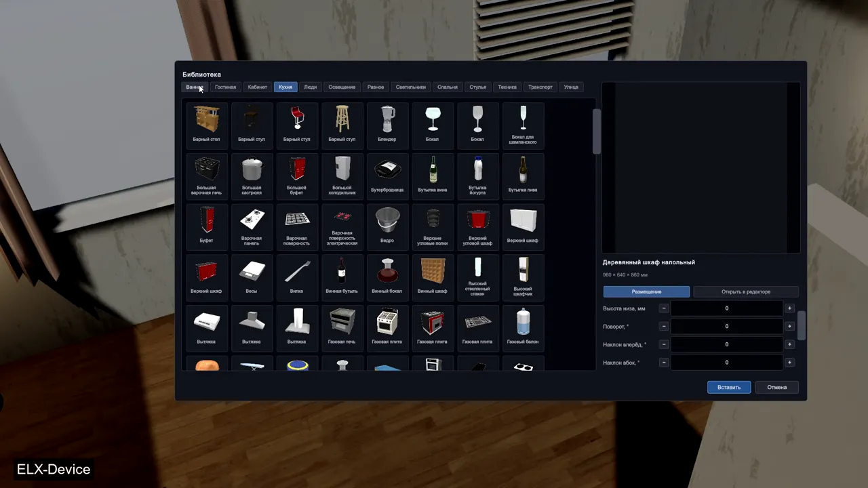The width and height of the screenshot is (868, 488).
Task: Select the Варочная панель item
Action: click(x=252, y=226)
